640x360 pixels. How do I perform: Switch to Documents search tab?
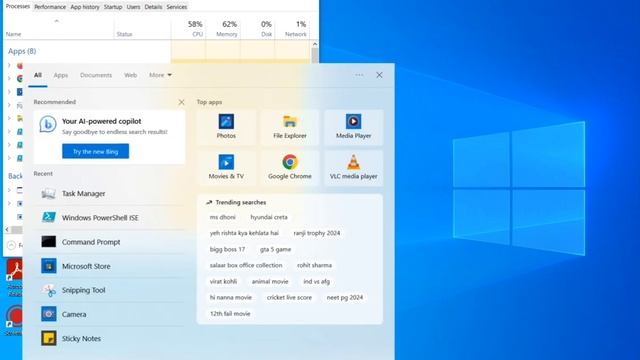pyautogui.click(x=96, y=75)
